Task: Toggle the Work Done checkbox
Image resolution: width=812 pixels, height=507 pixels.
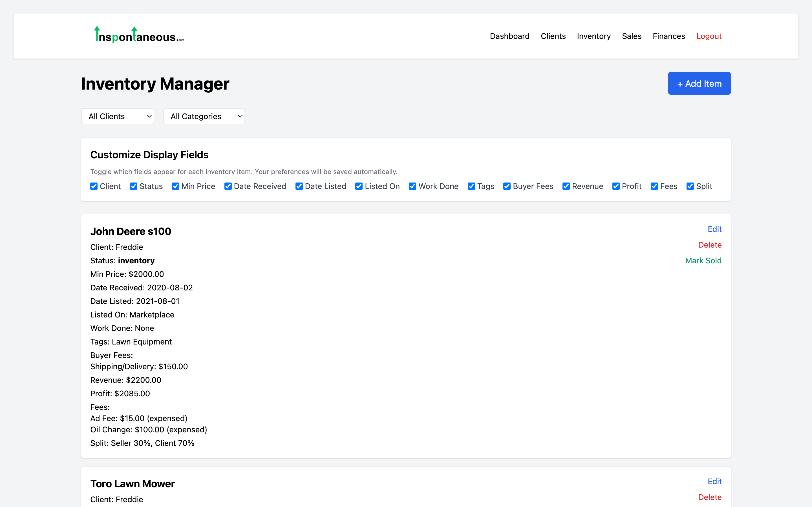Action: click(412, 186)
